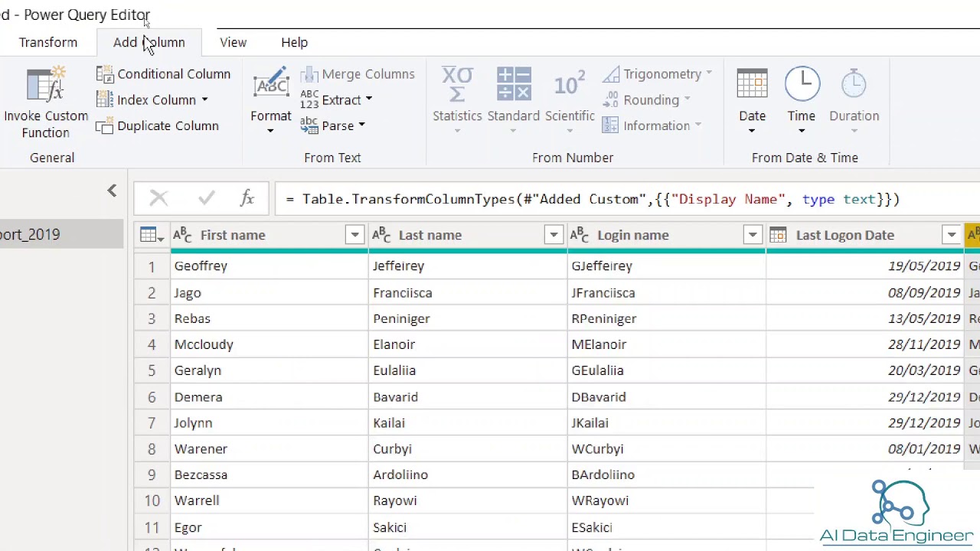Select row 5 header in the table
The image size is (980, 551).
click(x=152, y=370)
